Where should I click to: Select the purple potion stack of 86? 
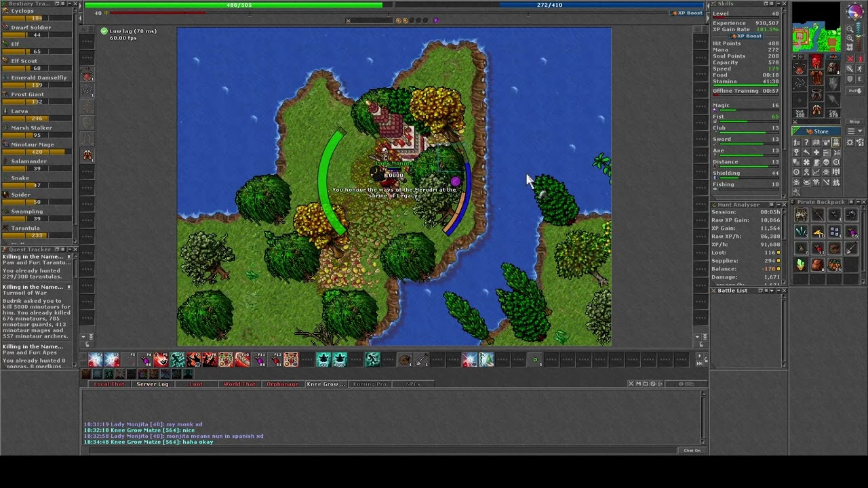click(x=851, y=232)
